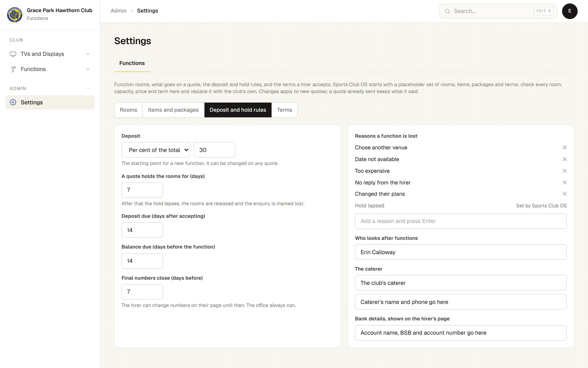Click the Balance due days field
The height and width of the screenshot is (368, 588).
(142, 261)
